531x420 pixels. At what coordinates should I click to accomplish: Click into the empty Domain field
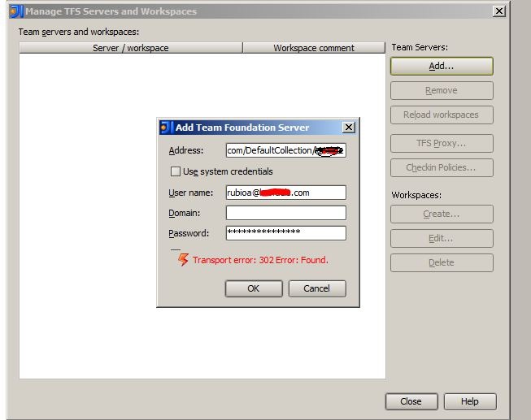pos(285,213)
